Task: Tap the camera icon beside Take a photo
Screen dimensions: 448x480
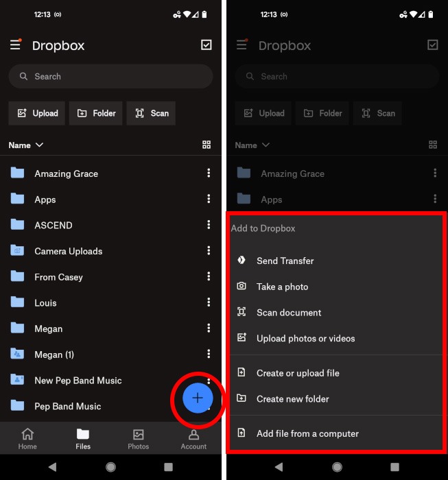Action: click(241, 286)
